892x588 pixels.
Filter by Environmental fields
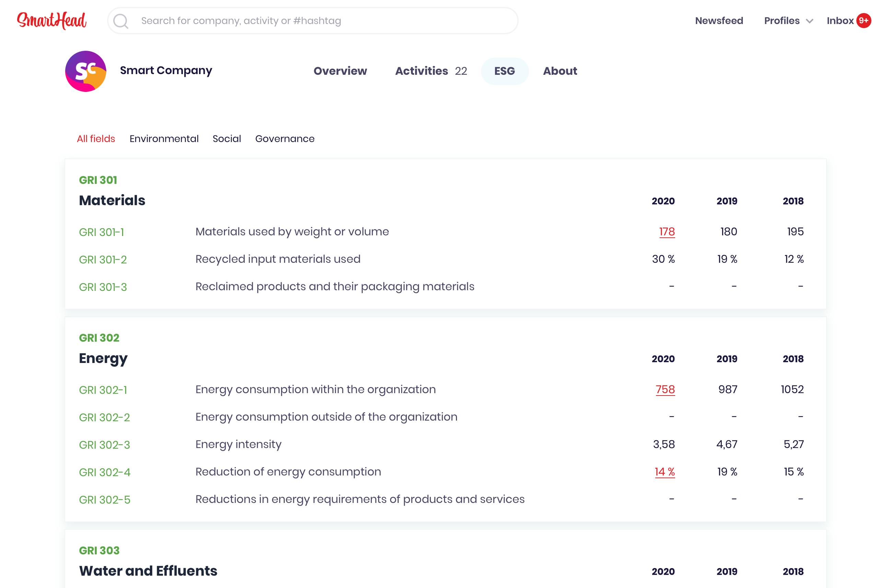164,139
